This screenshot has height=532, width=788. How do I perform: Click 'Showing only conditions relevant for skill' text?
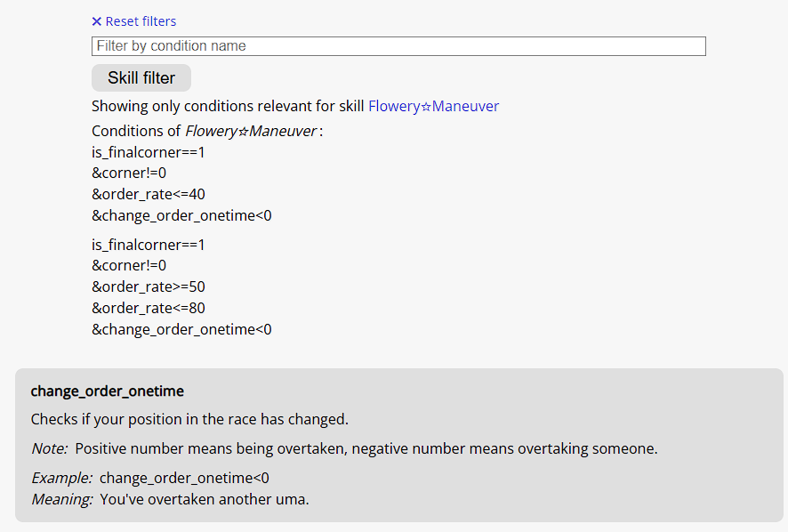(x=228, y=106)
